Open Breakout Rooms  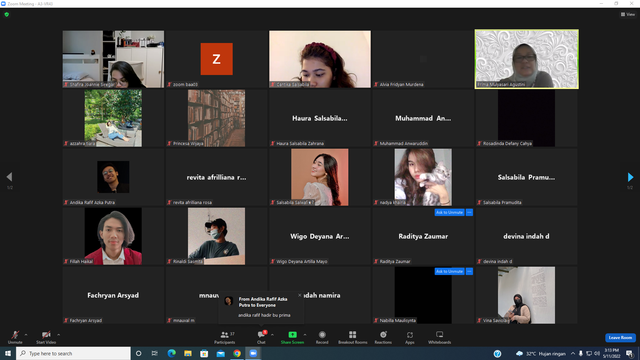tap(353, 337)
